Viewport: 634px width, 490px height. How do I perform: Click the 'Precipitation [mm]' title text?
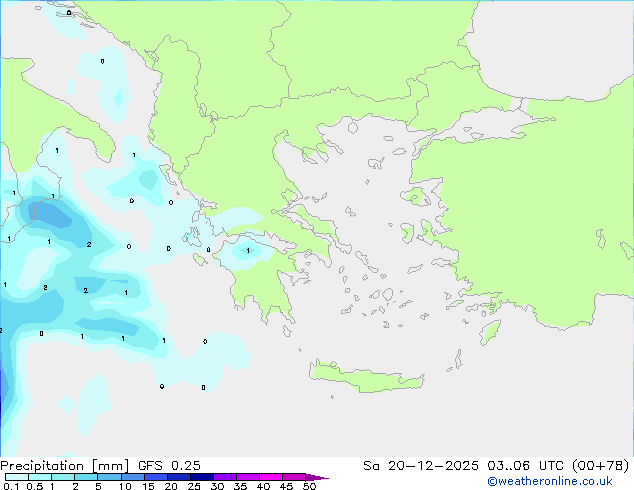coord(65,466)
